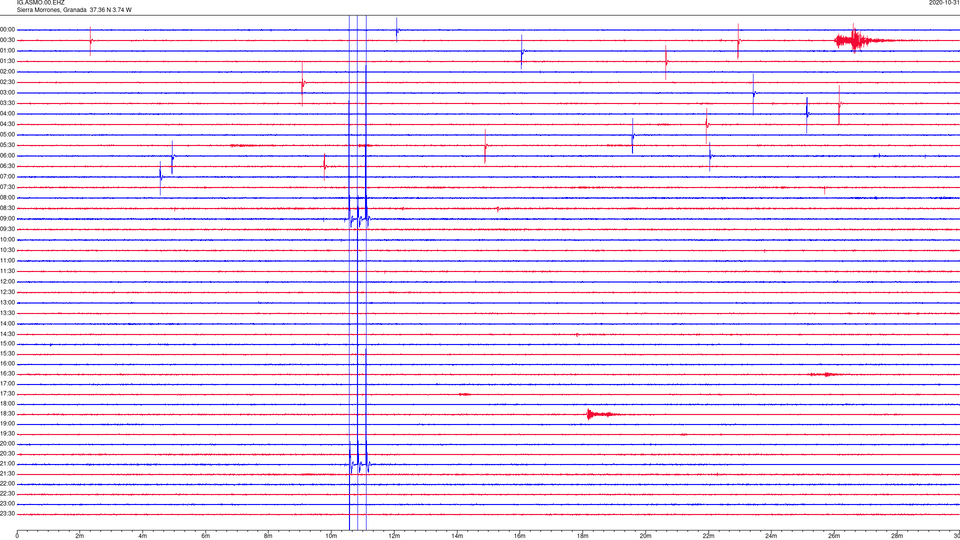Screen dimensions: 960x540
Task: Click the 14:30 time label
Action: coord(7,334)
